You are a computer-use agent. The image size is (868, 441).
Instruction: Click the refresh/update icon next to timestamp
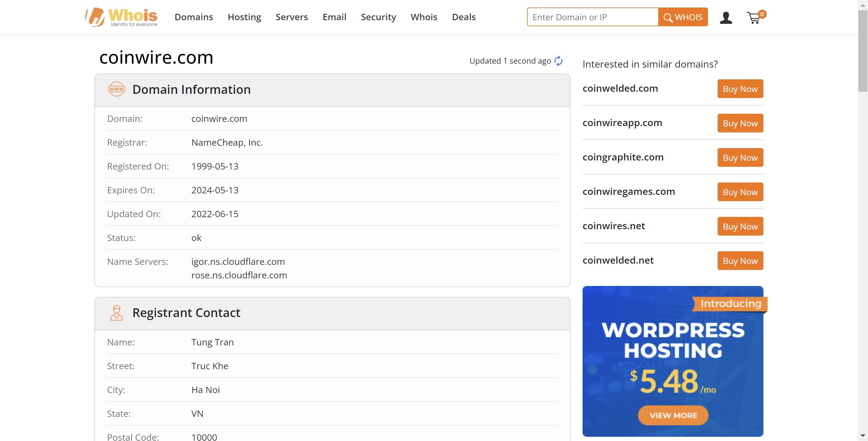[559, 60]
